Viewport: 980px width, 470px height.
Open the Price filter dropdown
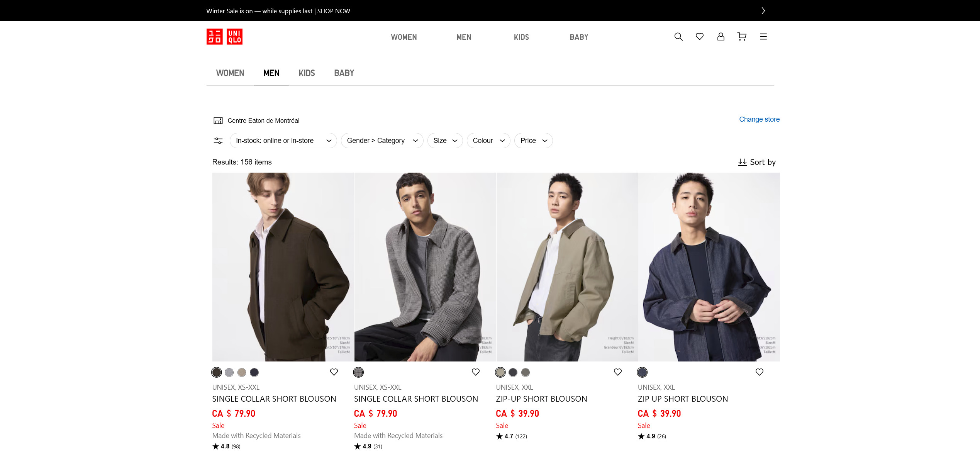pyautogui.click(x=533, y=141)
